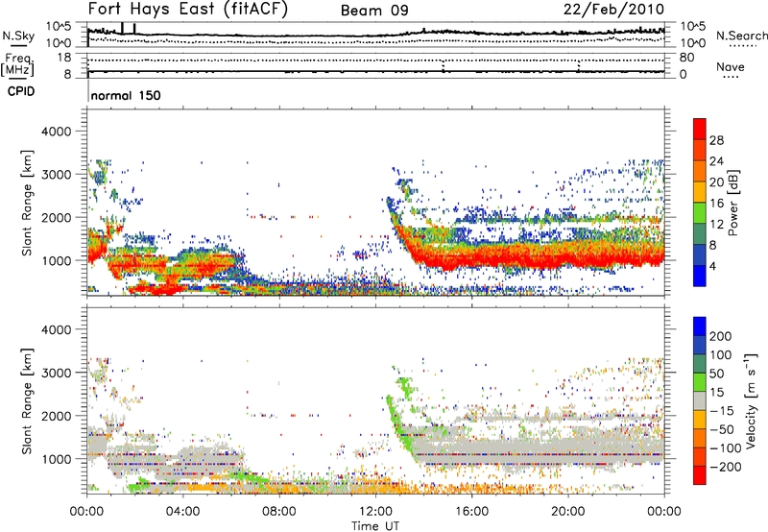Click the Power [dB] colorbar title
The image size is (768, 532).
733,203
